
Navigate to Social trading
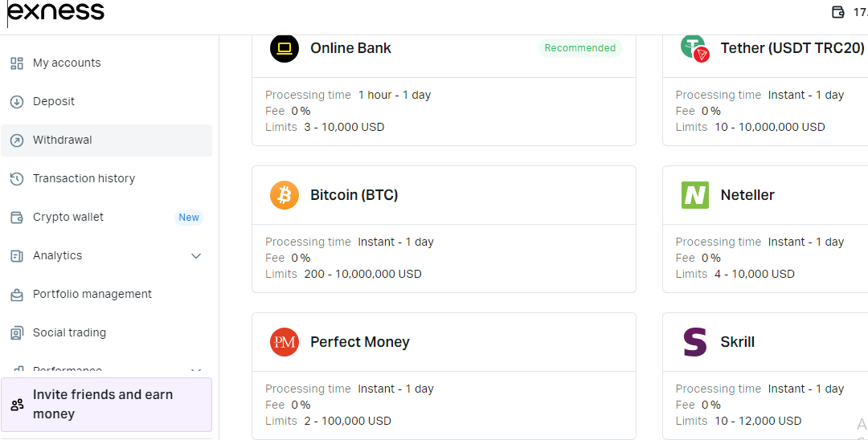(69, 333)
